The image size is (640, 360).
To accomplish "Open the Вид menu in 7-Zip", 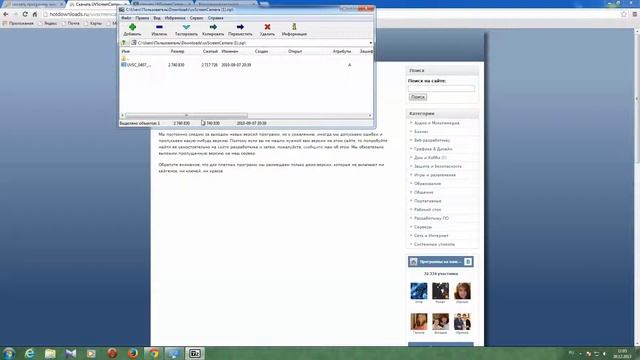I will coord(157,18).
